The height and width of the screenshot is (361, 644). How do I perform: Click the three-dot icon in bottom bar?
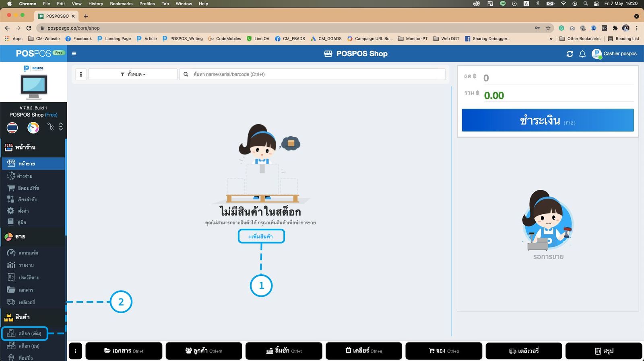point(75,351)
